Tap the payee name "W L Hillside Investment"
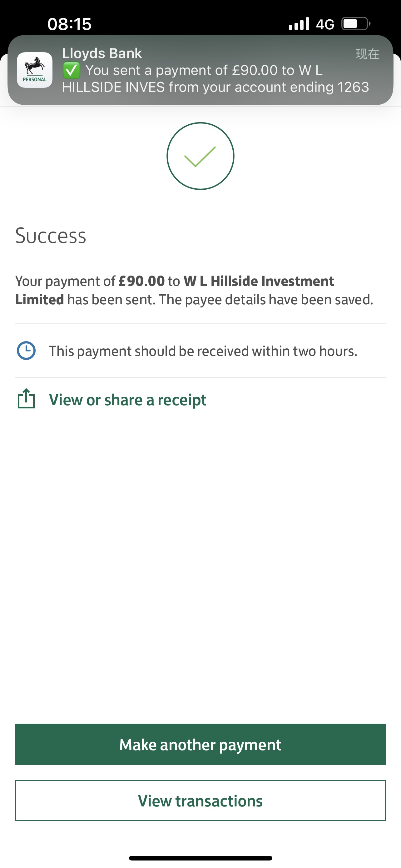This screenshot has width=401, height=868. [259, 281]
